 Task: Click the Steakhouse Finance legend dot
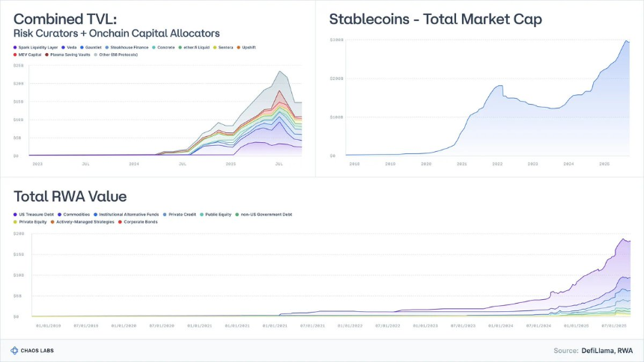[x=107, y=48]
